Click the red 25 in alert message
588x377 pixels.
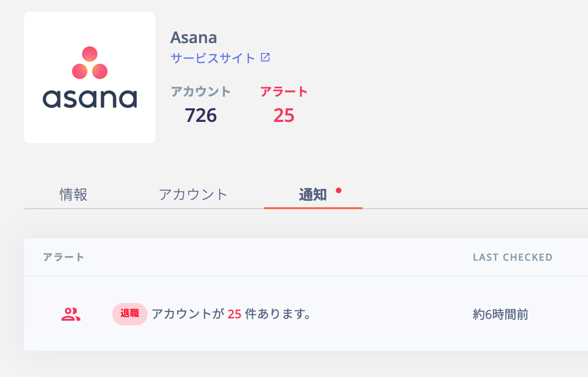pyautogui.click(x=234, y=314)
